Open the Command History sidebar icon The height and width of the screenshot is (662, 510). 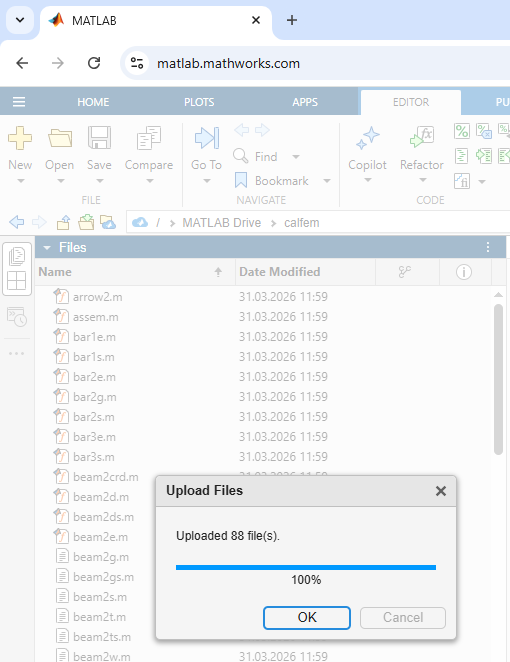pyautogui.click(x=17, y=317)
